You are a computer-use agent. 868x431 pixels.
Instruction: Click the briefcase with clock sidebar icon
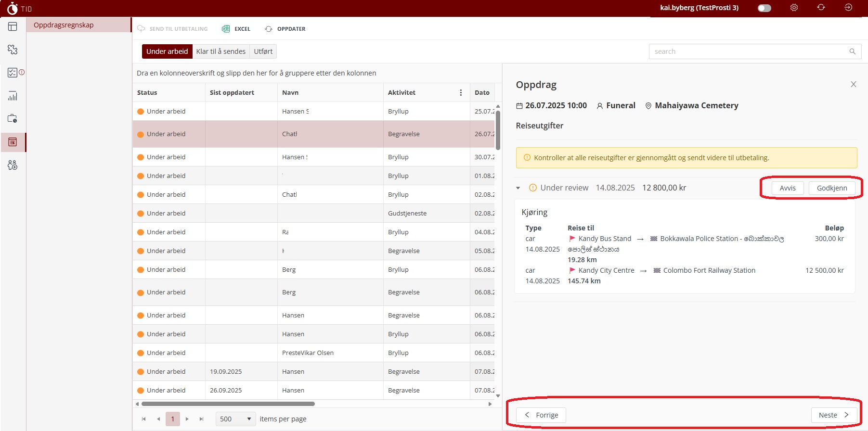13,118
